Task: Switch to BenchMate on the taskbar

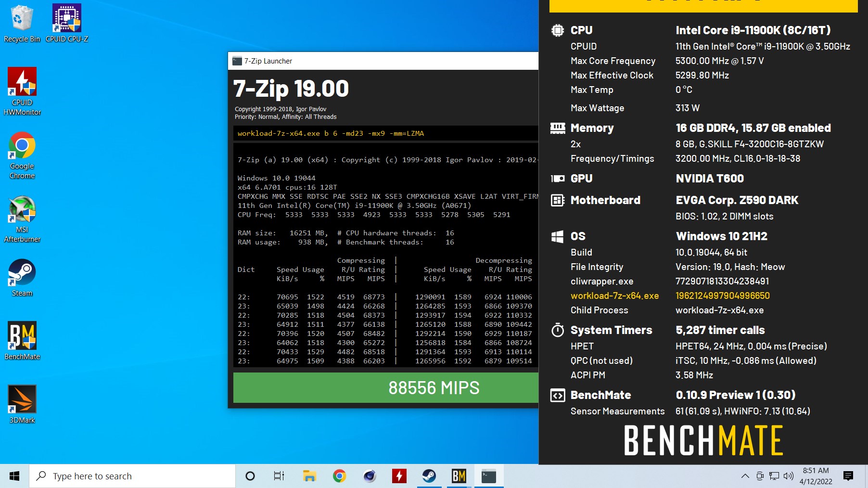Action: 459,476
